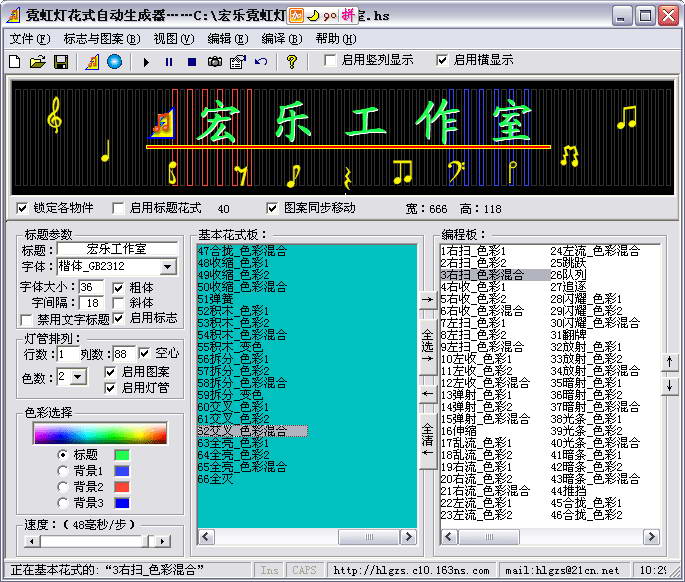Click the bass clef note in preview

[457, 171]
